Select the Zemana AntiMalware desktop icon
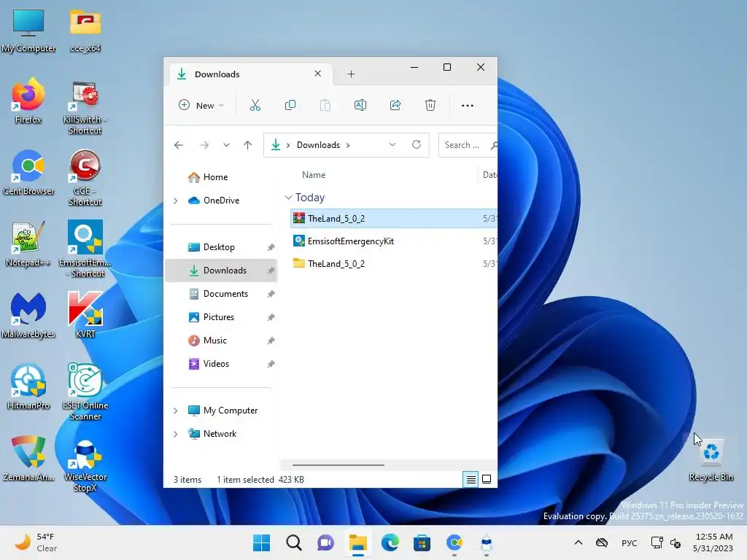Screen dimensions: 747x560 (x=28, y=458)
